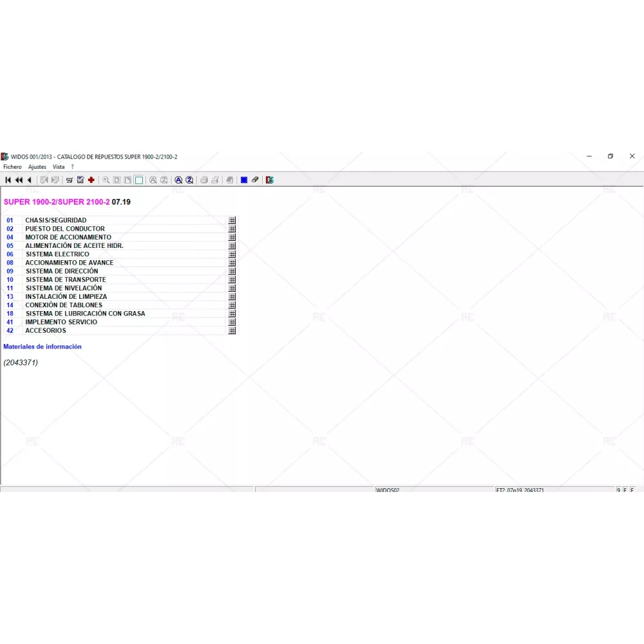Click the blue square toolbar icon
644x644 pixels.
pyautogui.click(x=244, y=180)
